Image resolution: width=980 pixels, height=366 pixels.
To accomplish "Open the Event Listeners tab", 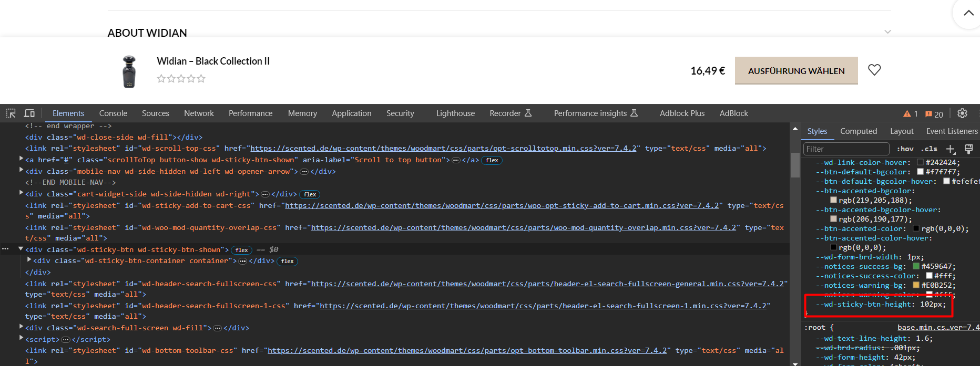I will click(x=952, y=131).
